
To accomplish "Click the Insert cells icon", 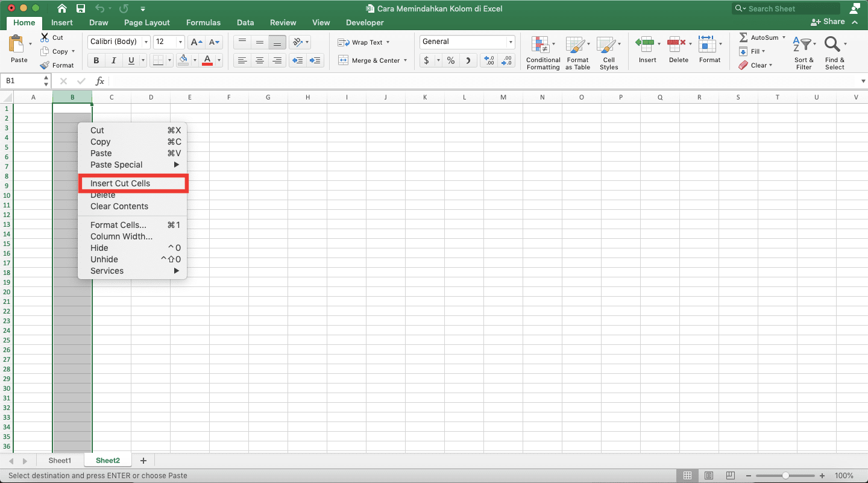I will (645, 43).
